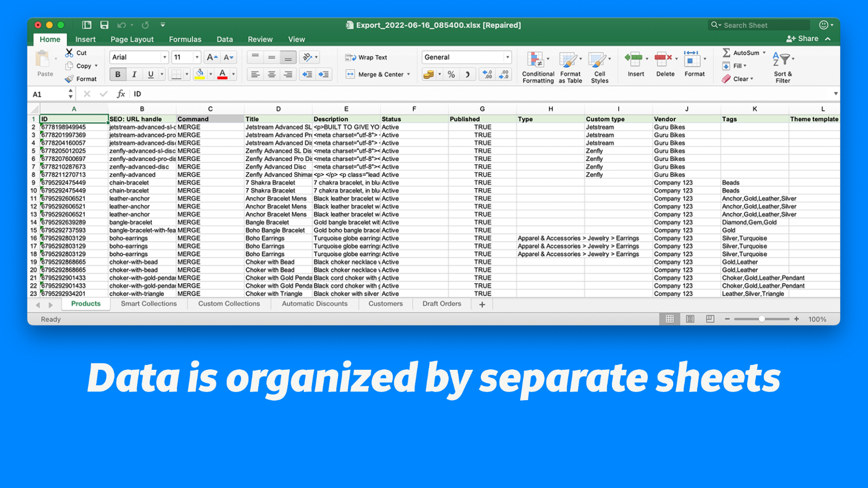
Task: Click the AutoSum icon
Action: pos(726,53)
